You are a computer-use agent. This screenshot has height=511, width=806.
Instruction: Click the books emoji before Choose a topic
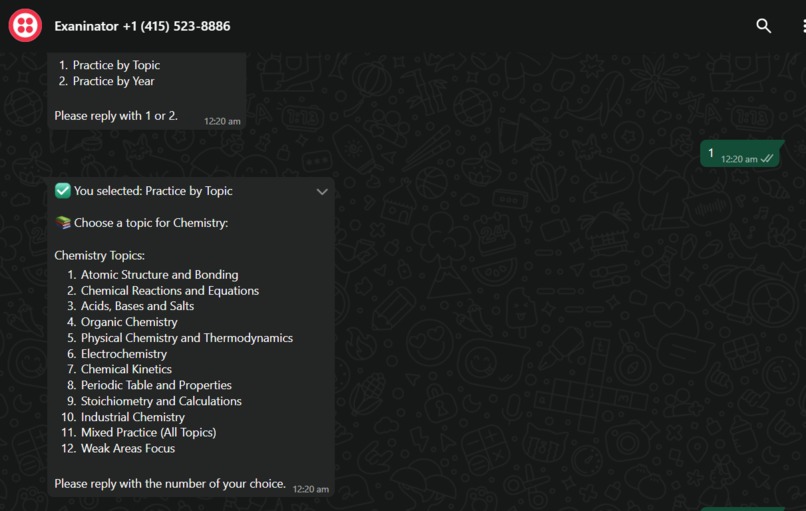click(63, 223)
